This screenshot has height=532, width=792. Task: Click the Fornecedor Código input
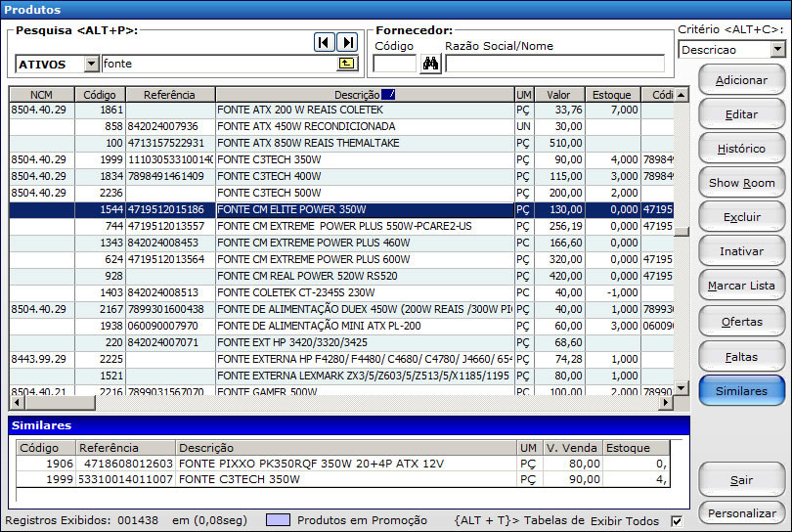394,64
